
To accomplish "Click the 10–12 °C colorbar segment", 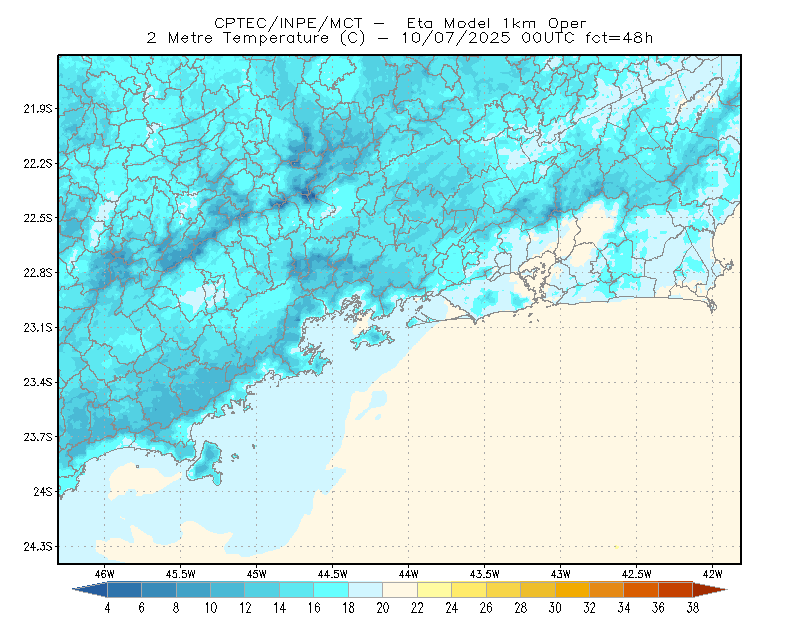I will tap(228, 589).
